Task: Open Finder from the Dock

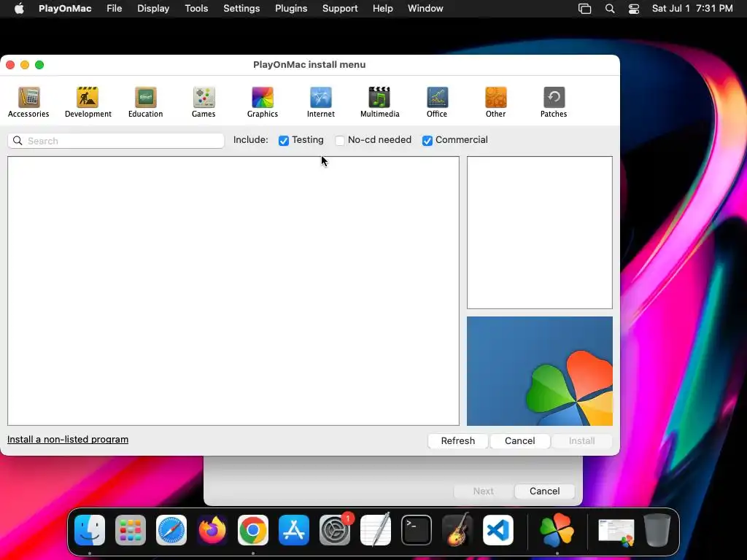Action: click(x=90, y=530)
